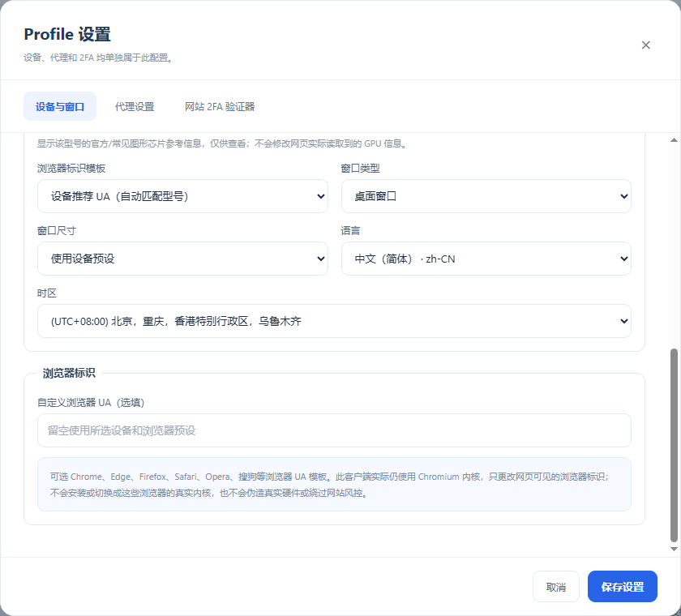Focus the 自定义浏览器 UA input field
This screenshot has width=681, height=616.
334,430
